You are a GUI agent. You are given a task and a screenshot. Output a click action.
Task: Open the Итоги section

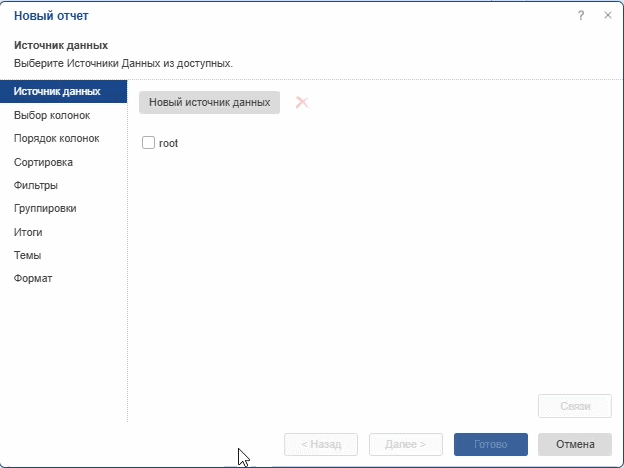[x=28, y=232]
